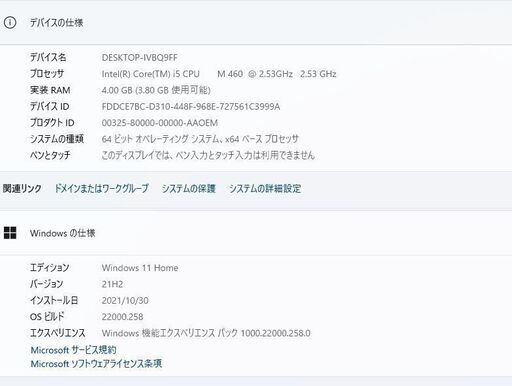Screen dimensions: 512x386
Task: Select edition value Windows 11 Home
Action: click(x=140, y=268)
